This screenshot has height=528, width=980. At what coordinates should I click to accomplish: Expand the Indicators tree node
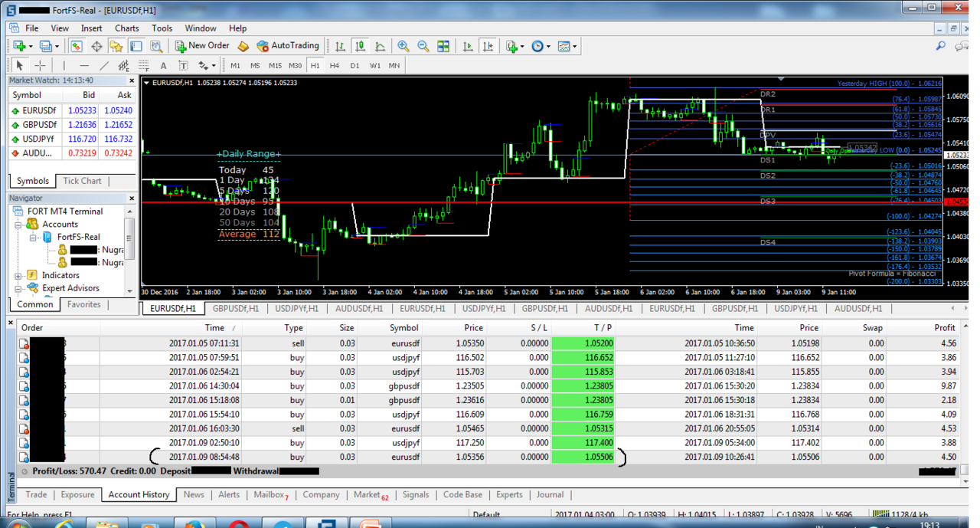point(18,275)
